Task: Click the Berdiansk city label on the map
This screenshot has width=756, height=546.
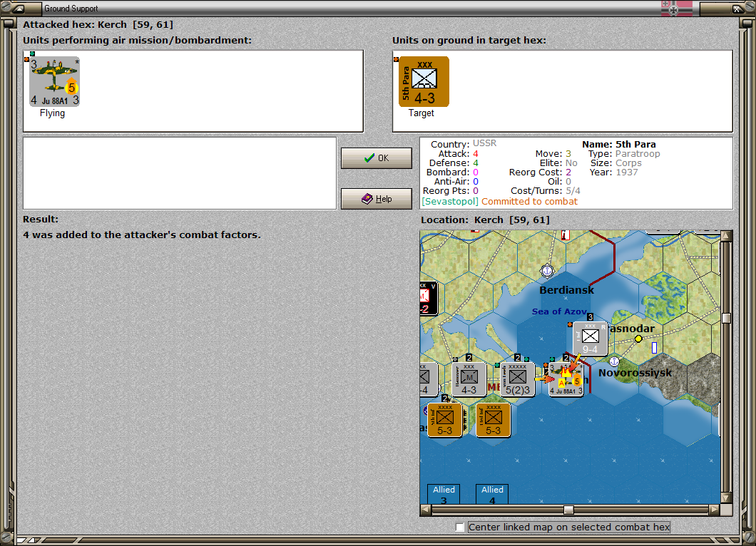Action: pos(566,290)
